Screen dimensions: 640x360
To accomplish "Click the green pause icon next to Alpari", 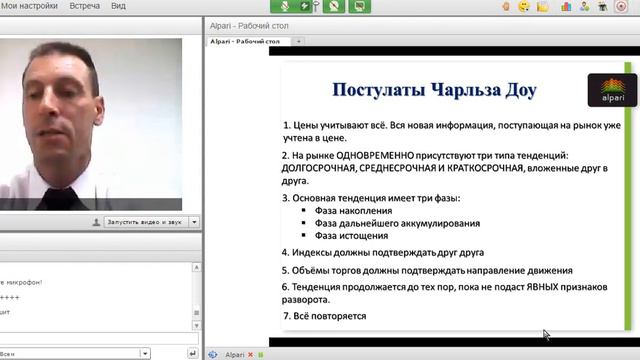I will click(x=261, y=355).
